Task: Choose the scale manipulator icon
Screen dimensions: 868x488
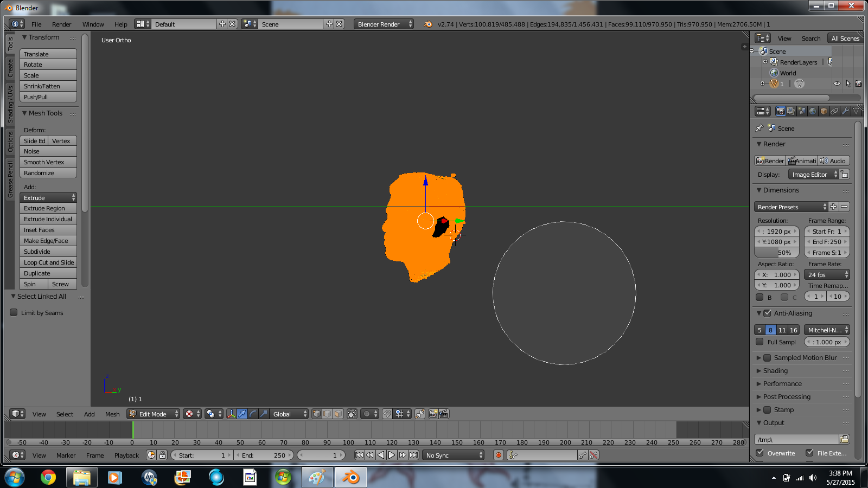Action: (264, 414)
